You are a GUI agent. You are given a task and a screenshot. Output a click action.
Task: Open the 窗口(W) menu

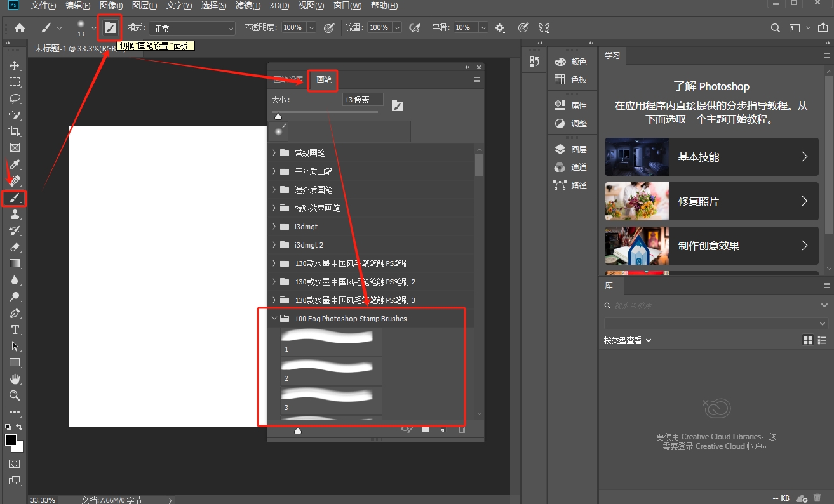pyautogui.click(x=347, y=6)
